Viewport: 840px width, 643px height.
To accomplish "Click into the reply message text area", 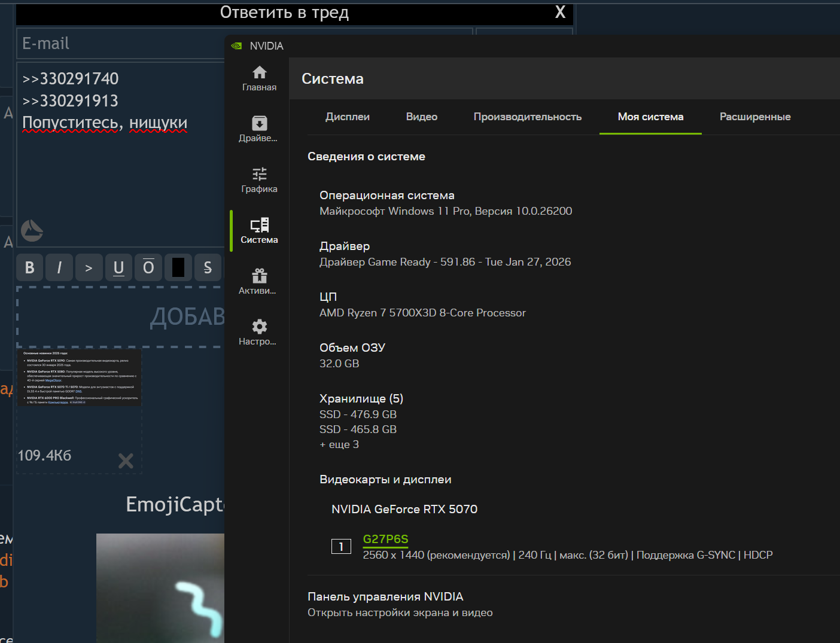I will [121, 154].
